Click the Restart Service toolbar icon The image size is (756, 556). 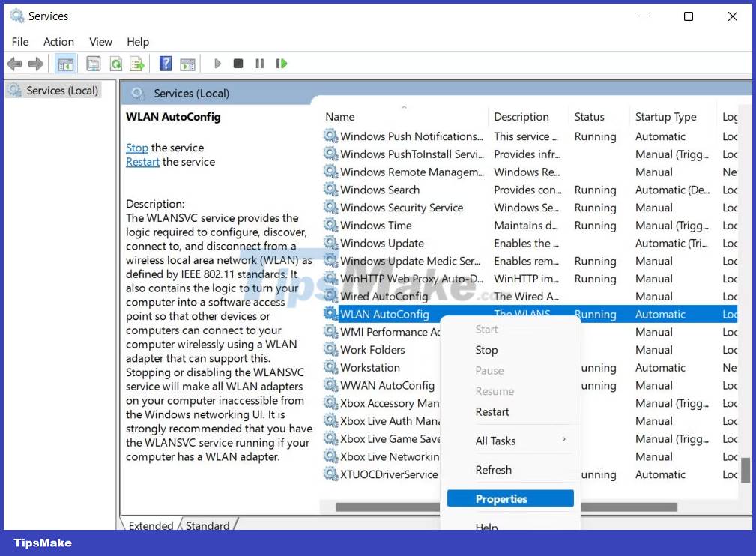point(282,63)
